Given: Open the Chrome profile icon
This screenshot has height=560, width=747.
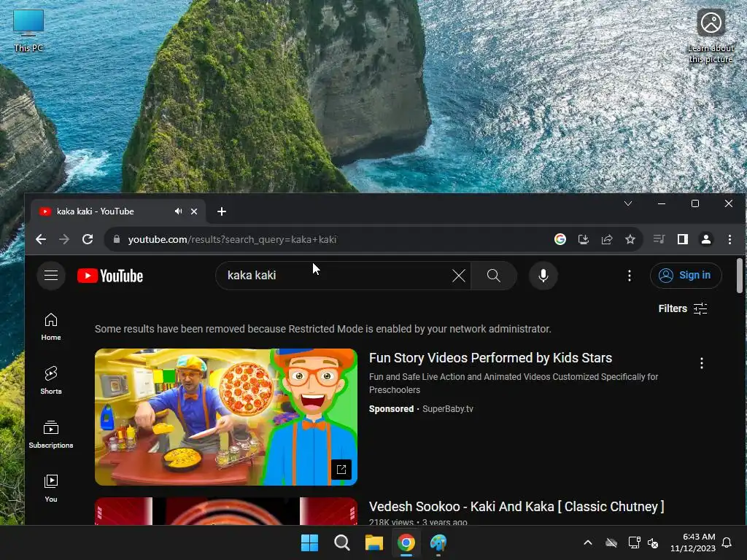Looking at the screenshot, I should tap(706, 239).
